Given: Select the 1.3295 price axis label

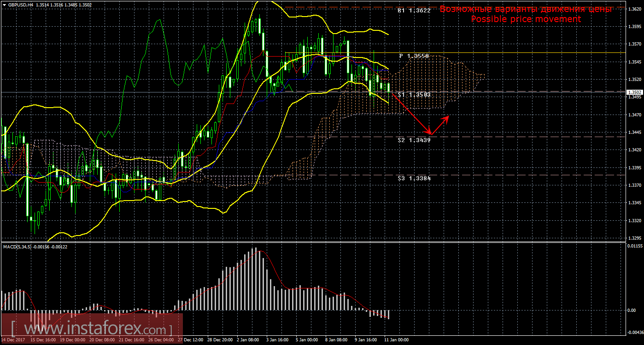Looking at the screenshot, I should coord(634,238).
